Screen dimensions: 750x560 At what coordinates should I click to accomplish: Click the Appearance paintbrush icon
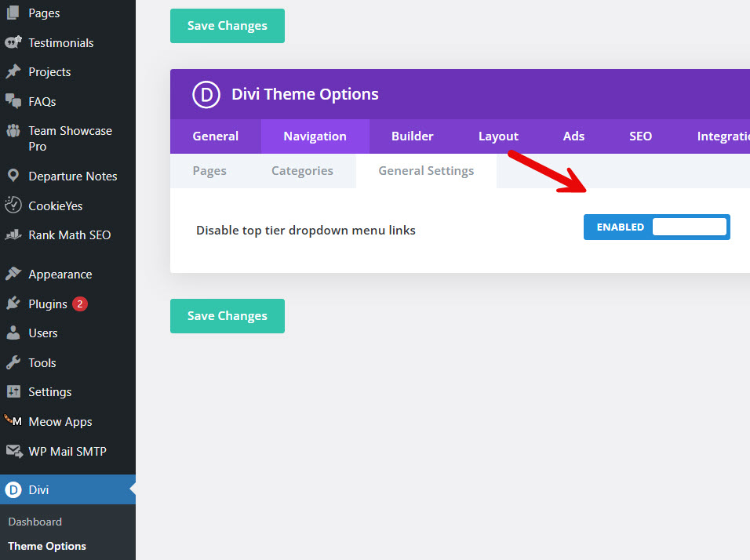[13, 274]
